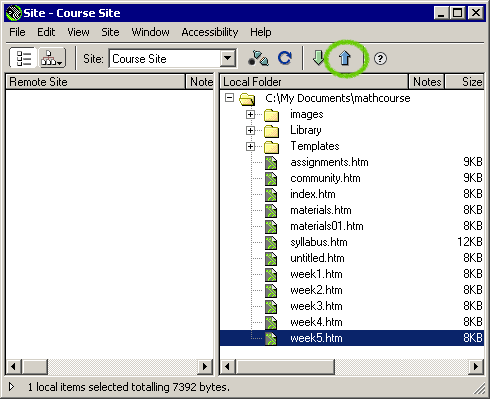
Task: Click local pane scroll right arrow
Action: coord(476,367)
